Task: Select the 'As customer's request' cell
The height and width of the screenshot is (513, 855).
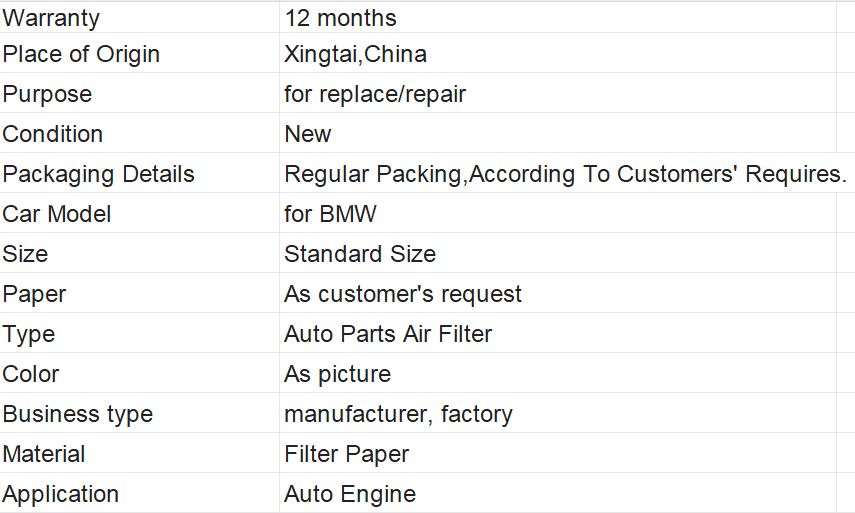Action: pyautogui.click(x=403, y=294)
